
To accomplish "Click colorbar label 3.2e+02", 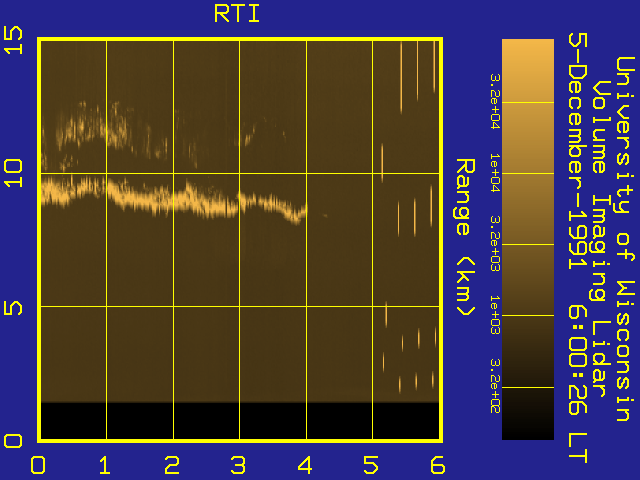I will coord(495,386).
